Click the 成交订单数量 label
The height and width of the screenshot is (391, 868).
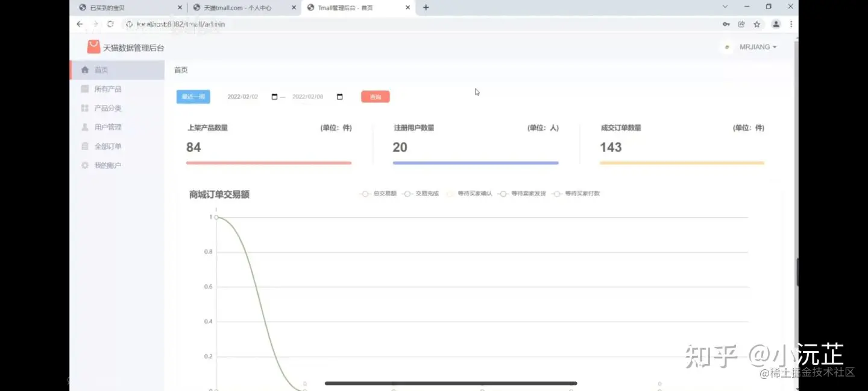click(x=621, y=128)
